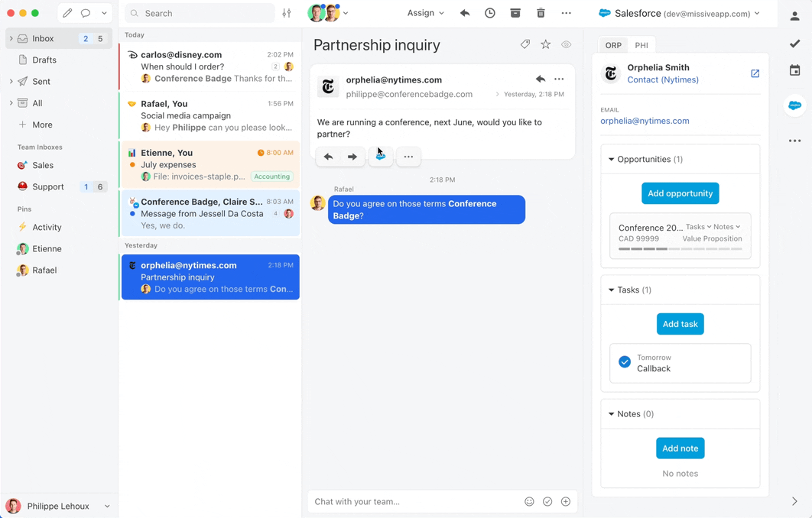Screen dimensions: 812x518
Task: Insert emoji using the smiley icon
Action: coord(529,502)
